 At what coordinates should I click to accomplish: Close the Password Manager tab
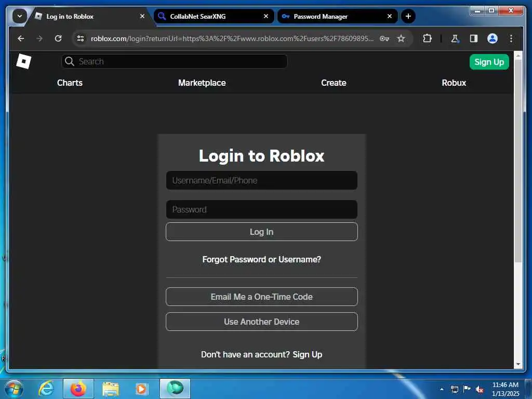(390, 16)
